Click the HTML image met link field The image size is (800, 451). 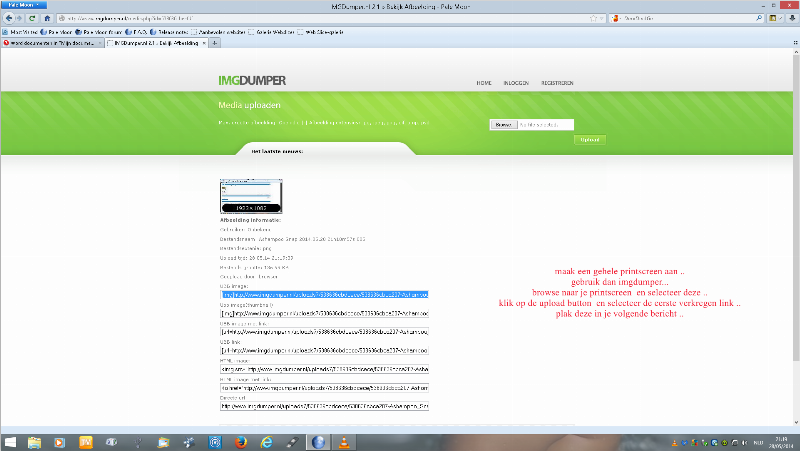pos(324,388)
